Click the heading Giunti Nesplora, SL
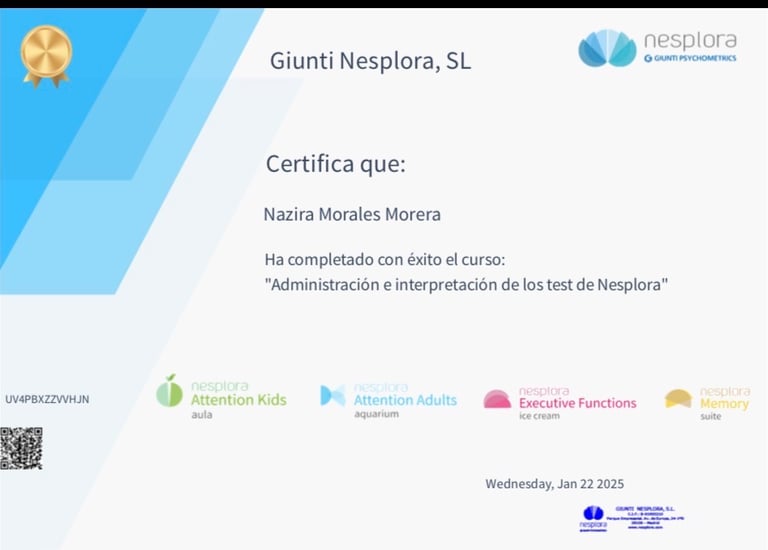 (x=370, y=61)
